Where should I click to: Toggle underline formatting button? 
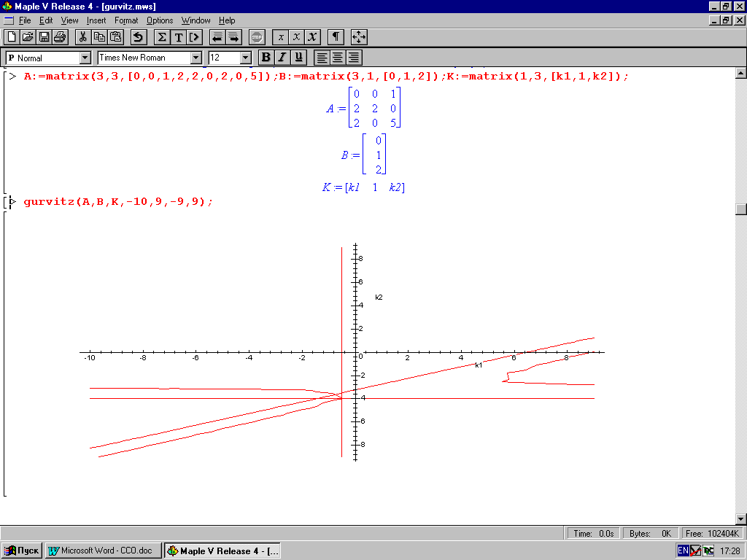click(x=298, y=58)
